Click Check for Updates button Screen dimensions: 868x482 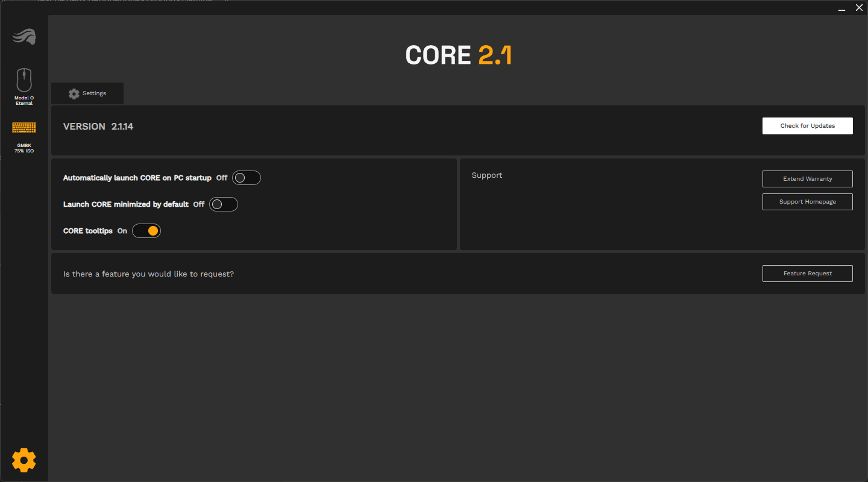coord(808,126)
